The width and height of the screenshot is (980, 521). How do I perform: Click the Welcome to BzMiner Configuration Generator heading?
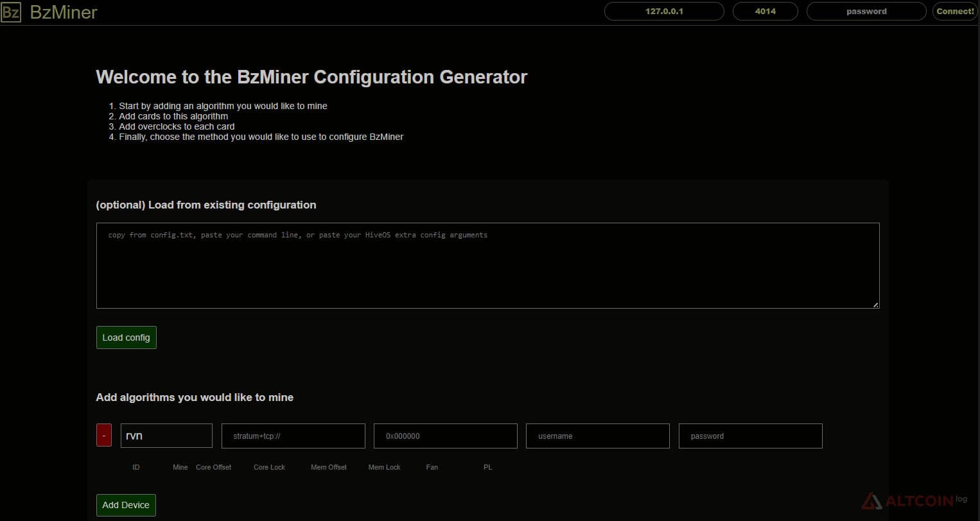click(311, 77)
